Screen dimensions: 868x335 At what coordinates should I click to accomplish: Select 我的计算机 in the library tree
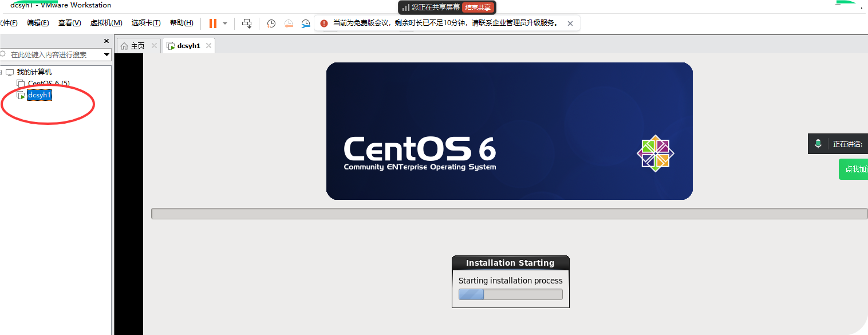[34, 72]
